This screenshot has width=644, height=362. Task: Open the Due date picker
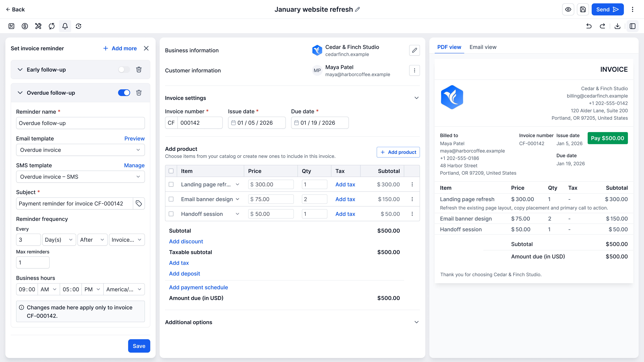[320, 123]
